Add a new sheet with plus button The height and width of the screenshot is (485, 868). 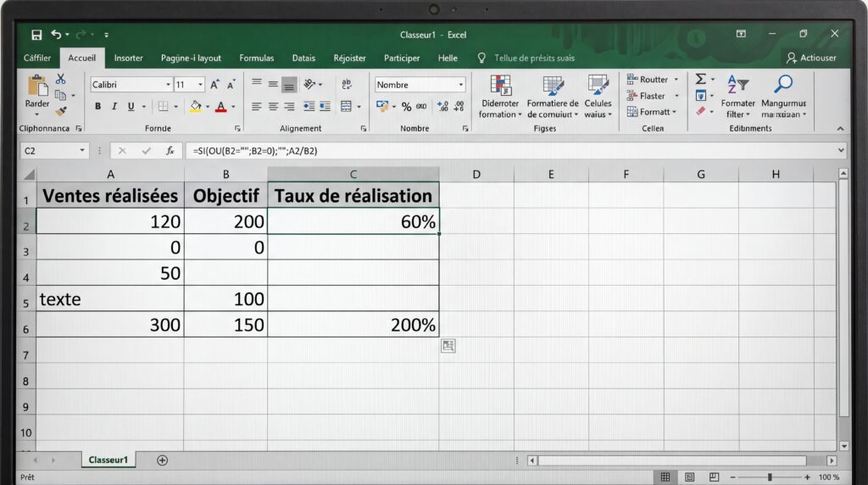[x=162, y=460]
